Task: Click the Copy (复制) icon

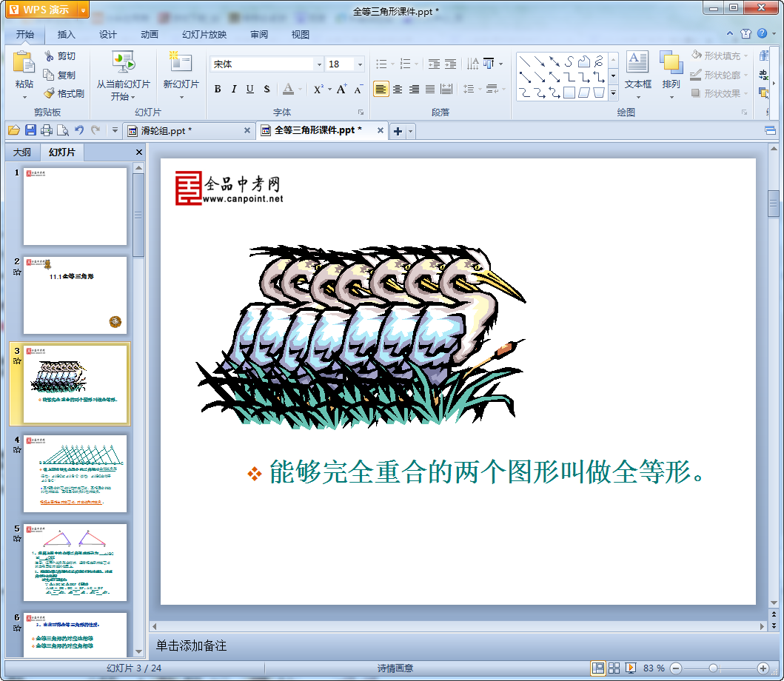Action: 49,75
